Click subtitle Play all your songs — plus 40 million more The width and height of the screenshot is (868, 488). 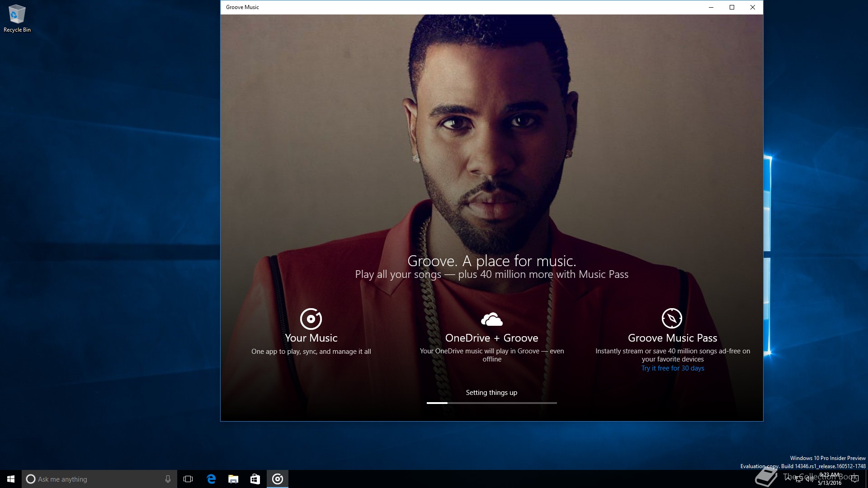[492, 274]
